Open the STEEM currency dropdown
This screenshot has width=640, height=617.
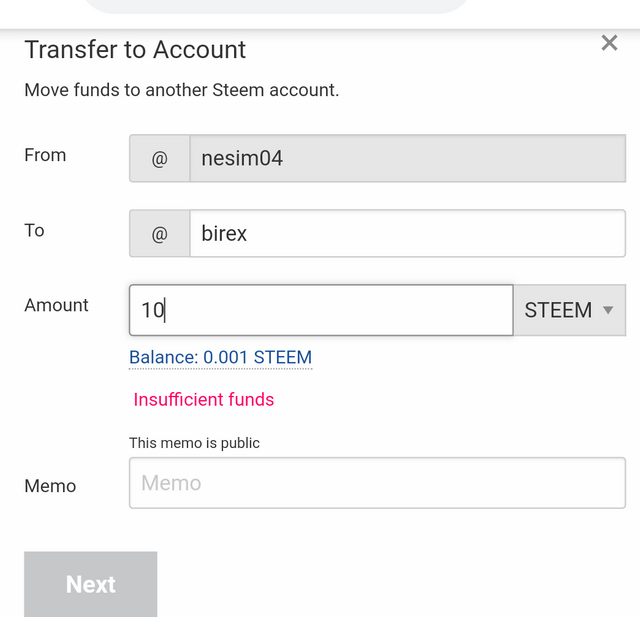[x=569, y=310]
